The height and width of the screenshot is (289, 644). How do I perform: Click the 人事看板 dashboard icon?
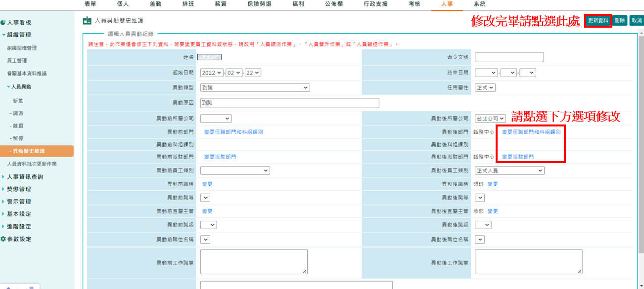[3, 23]
